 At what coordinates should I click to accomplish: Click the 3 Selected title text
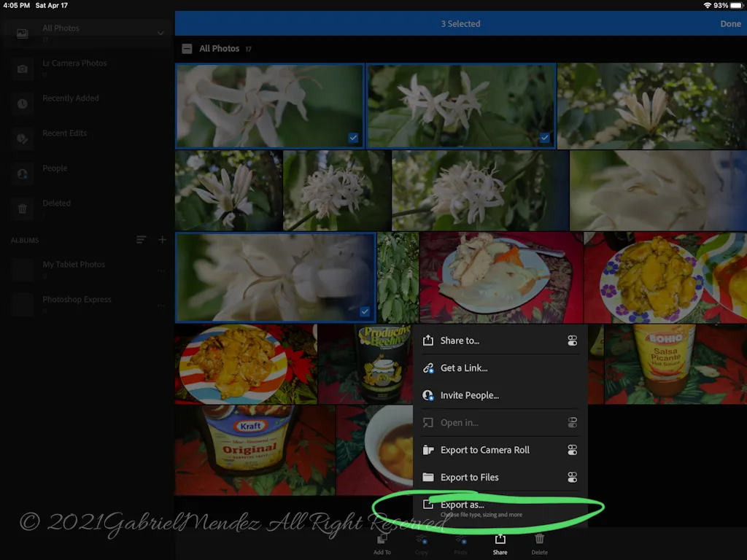tap(460, 24)
